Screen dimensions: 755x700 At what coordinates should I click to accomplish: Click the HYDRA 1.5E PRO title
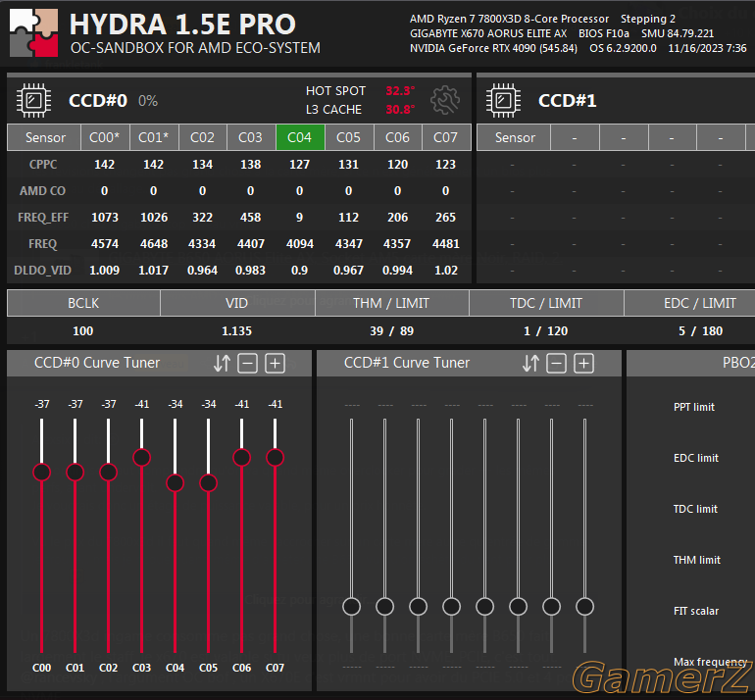tap(182, 25)
